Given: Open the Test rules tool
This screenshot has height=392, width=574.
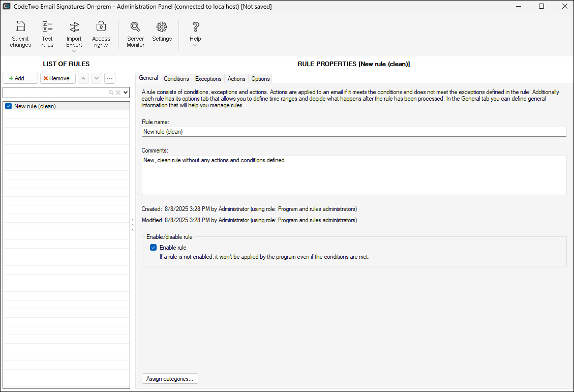Looking at the screenshot, I should [x=47, y=34].
